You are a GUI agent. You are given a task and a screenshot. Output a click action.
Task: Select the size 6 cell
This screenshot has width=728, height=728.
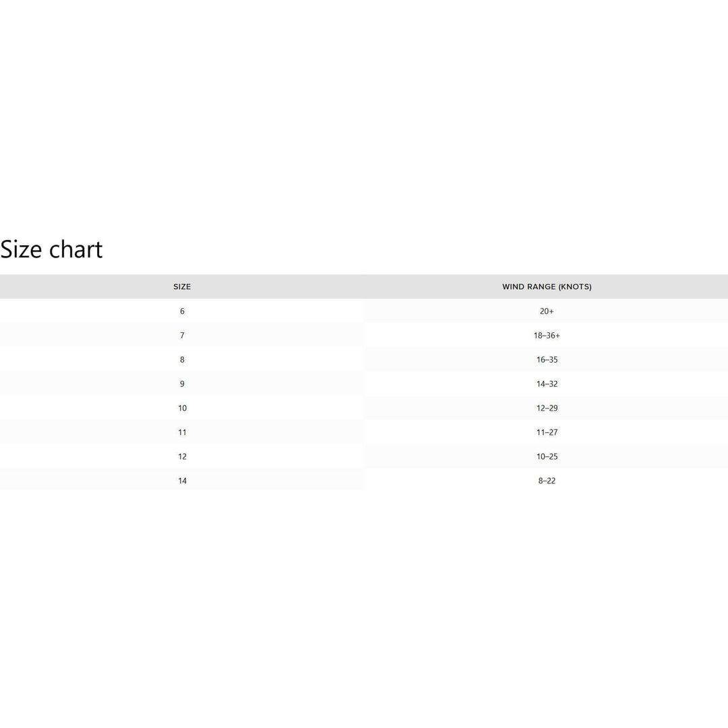[x=182, y=311]
